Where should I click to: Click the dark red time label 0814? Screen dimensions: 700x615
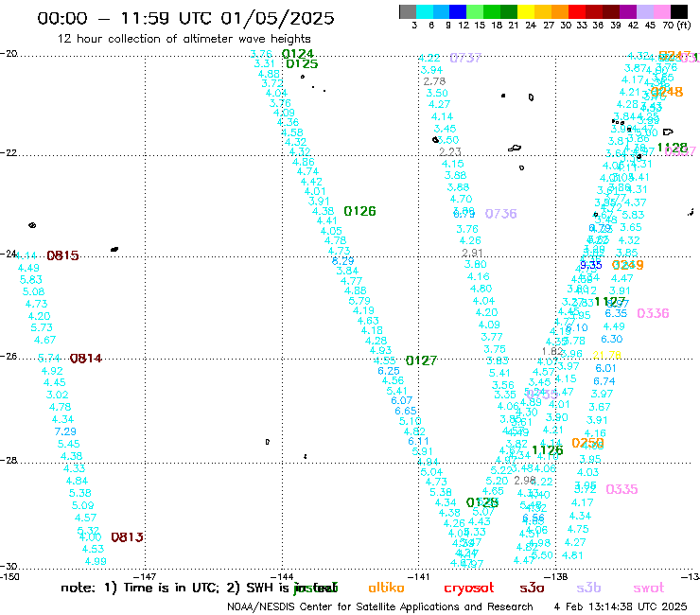pos(86,359)
